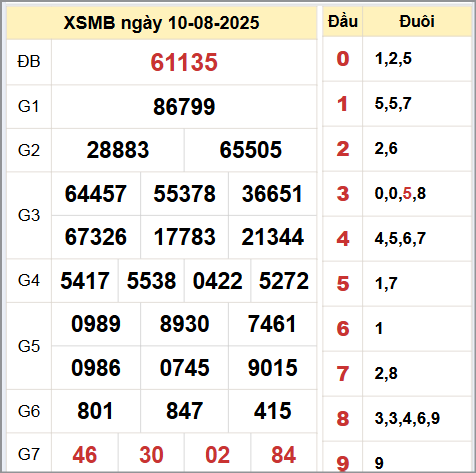Select G6 number 801
The width and height of the screenshot is (476, 473).
point(95,411)
